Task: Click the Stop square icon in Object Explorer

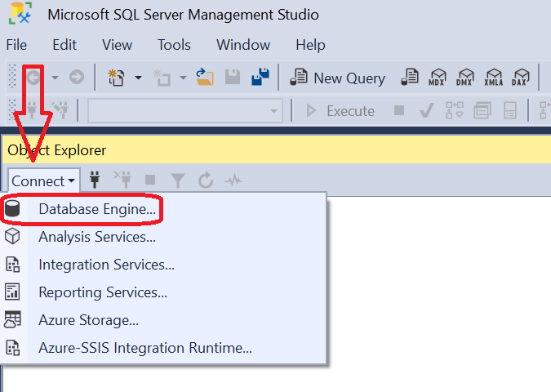Action: 150,180
